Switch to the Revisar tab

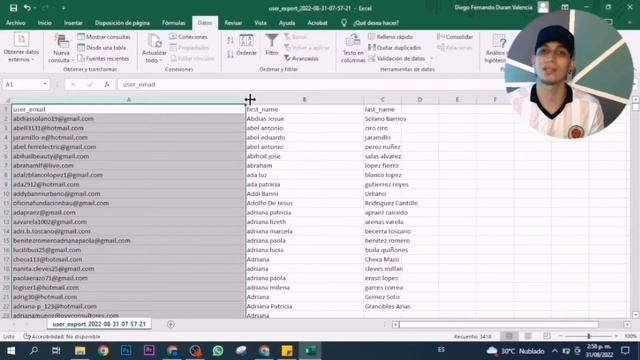[233, 23]
